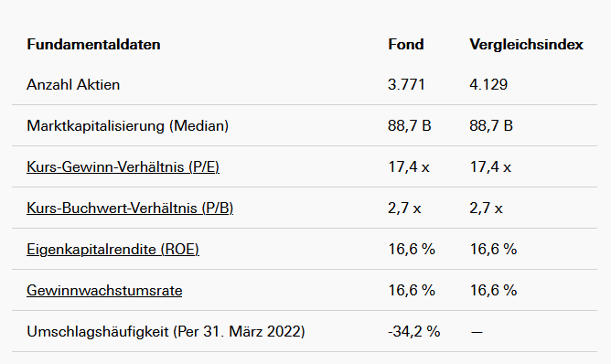Select the turnover value -34,2 %
The image size is (611, 364).
[x=413, y=332]
